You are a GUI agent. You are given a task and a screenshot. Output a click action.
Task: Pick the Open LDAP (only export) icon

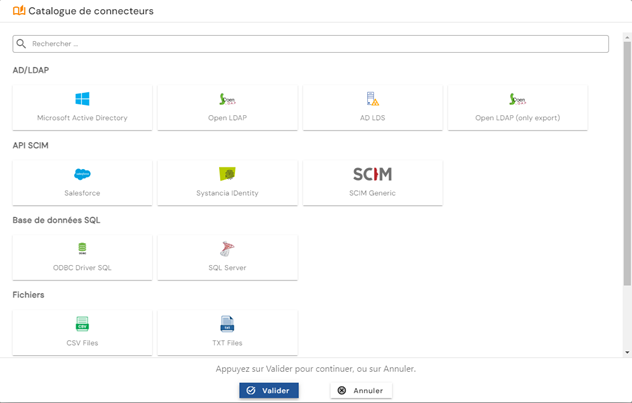518,99
